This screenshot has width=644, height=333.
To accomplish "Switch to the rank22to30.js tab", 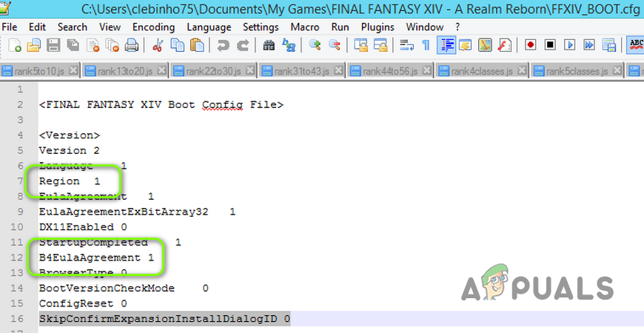I will 213,71.
